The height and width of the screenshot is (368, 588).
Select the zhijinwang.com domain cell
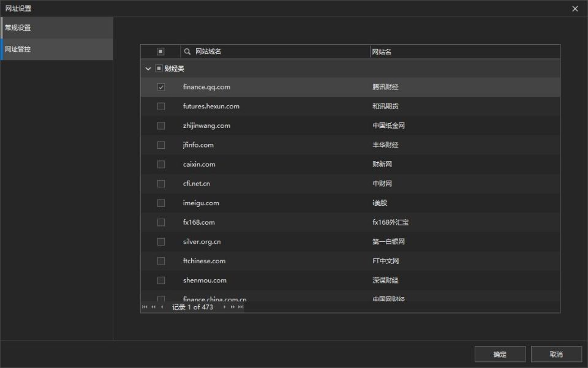pyautogui.click(x=206, y=126)
